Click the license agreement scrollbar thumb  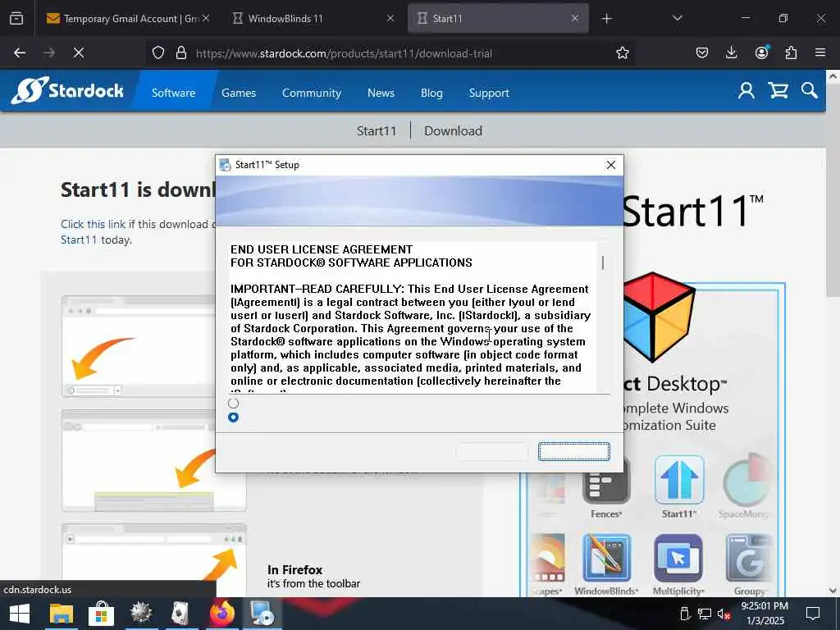603,262
